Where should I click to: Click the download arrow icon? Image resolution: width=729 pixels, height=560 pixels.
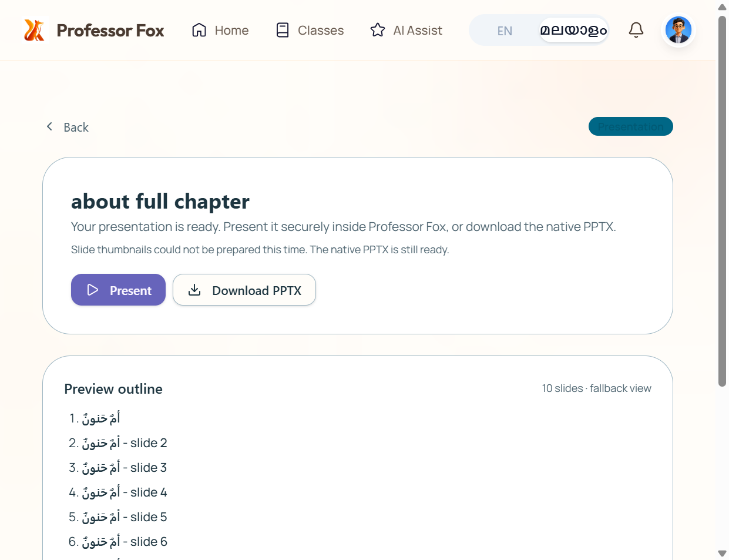pyautogui.click(x=194, y=290)
